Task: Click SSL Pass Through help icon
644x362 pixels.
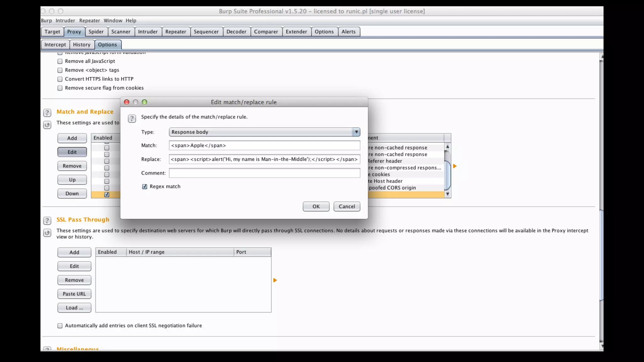Action: pyautogui.click(x=47, y=221)
